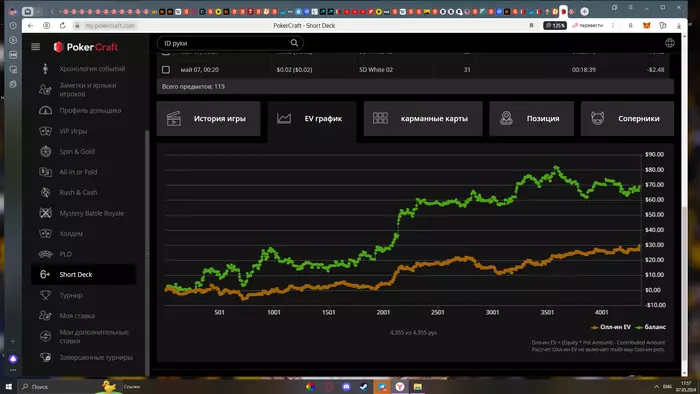Screen dimensions: 700x394
Task: Open browser downloads icon
Action: coord(679,25)
